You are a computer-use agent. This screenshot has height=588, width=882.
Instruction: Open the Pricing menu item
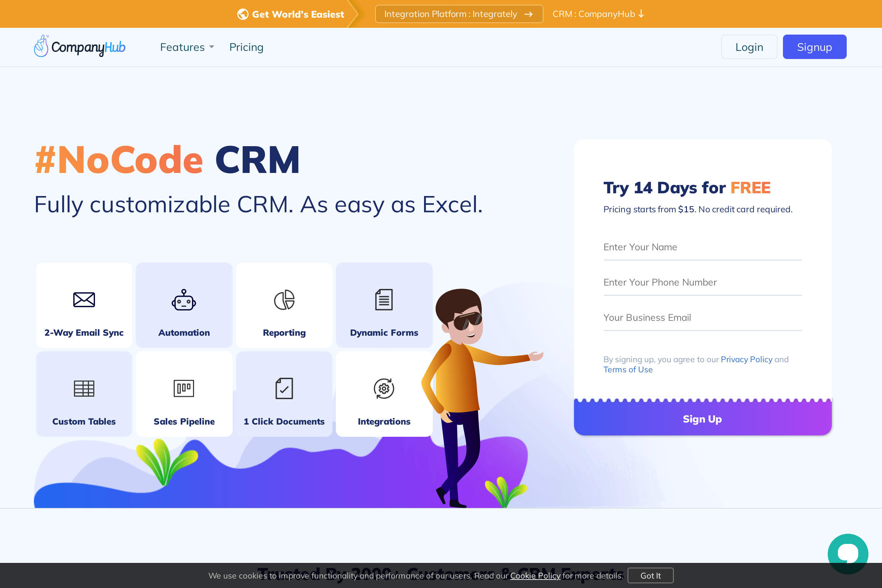tap(246, 47)
